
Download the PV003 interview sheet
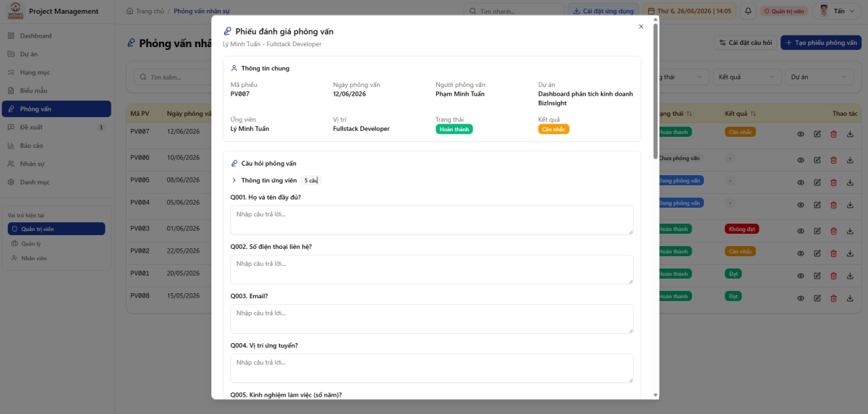coord(850,231)
